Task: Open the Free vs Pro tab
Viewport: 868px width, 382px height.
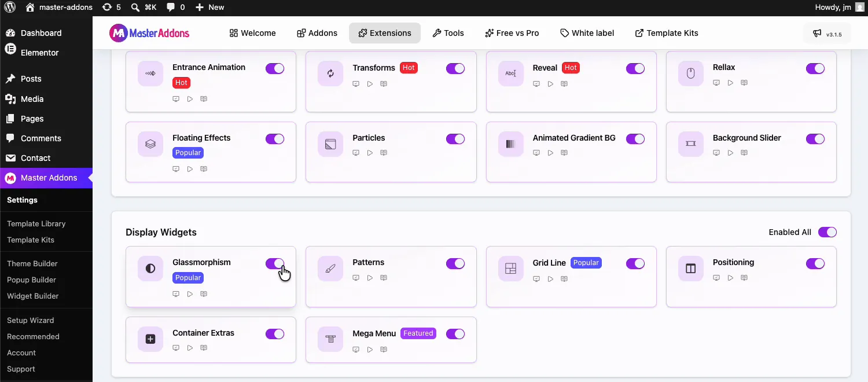Action: coord(512,33)
